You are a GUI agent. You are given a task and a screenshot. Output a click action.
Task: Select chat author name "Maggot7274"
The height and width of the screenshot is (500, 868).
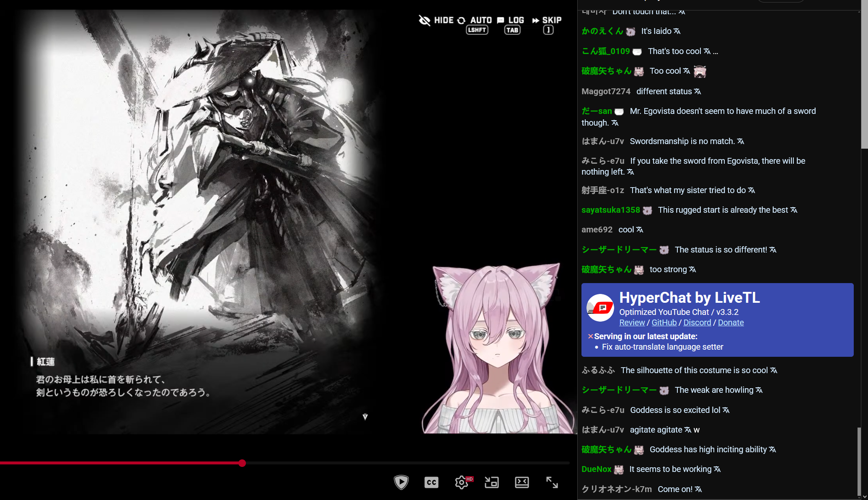pyautogui.click(x=606, y=91)
